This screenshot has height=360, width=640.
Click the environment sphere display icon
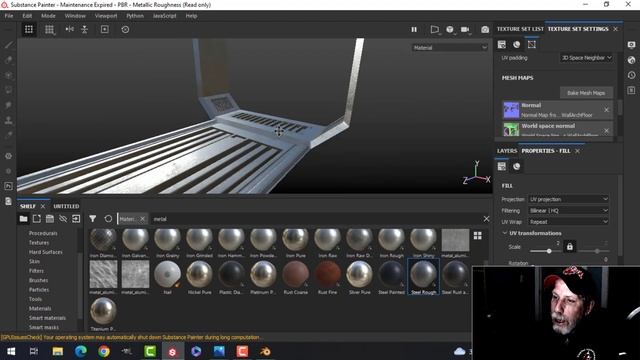click(x=450, y=29)
